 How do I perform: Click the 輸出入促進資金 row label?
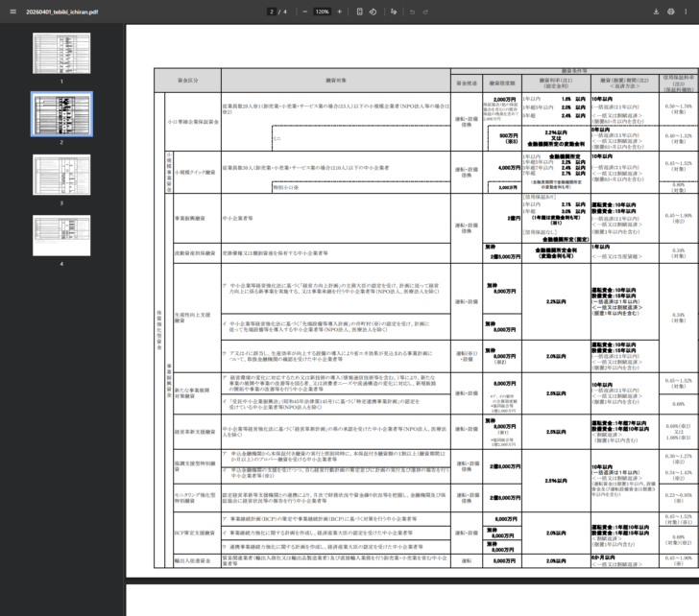click(x=192, y=560)
